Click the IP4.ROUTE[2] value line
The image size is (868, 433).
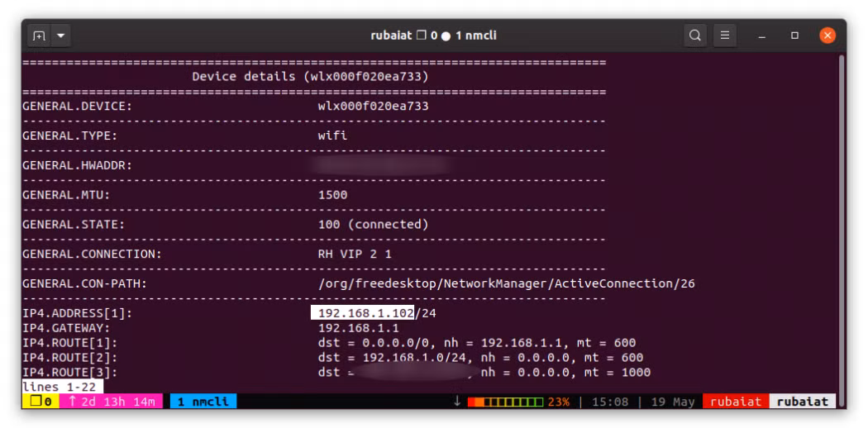coord(480,358)
